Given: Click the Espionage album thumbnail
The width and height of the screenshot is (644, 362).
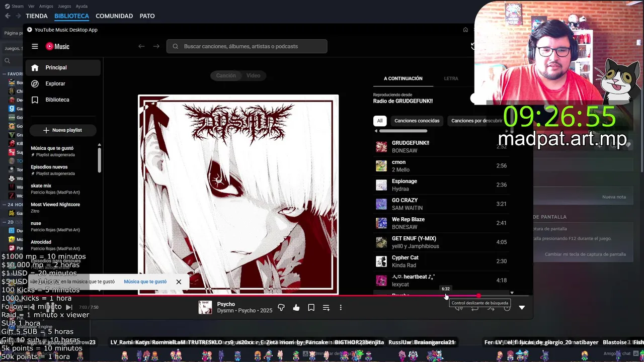Looking at the screenshot, I should (381, 185).
